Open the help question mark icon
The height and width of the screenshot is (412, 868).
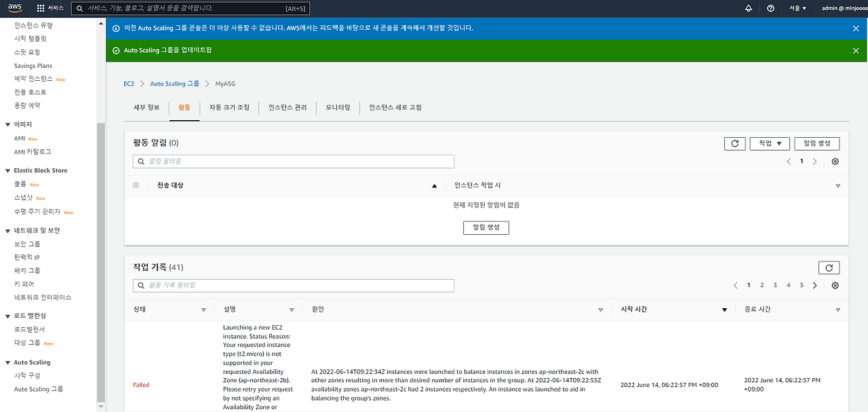770,8
